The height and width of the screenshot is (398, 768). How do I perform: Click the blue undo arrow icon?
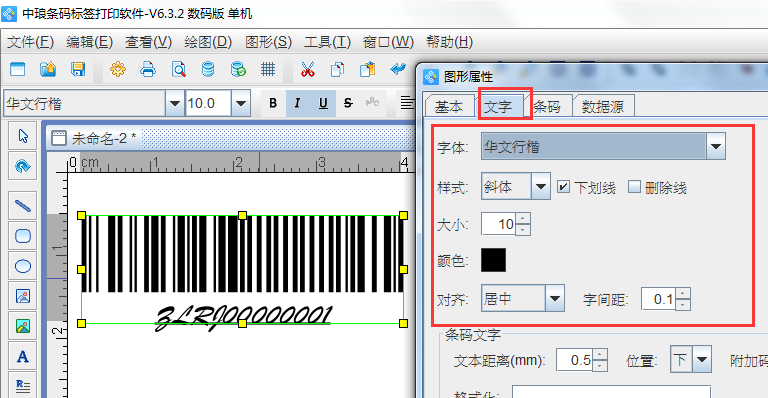point(398,69)
